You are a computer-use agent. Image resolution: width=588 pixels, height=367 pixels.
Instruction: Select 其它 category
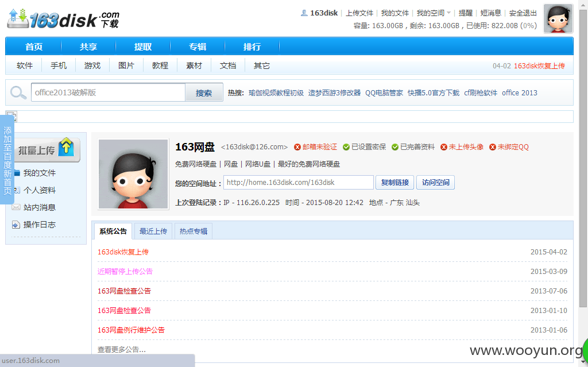pyautogui.click(x=261, y=65)
